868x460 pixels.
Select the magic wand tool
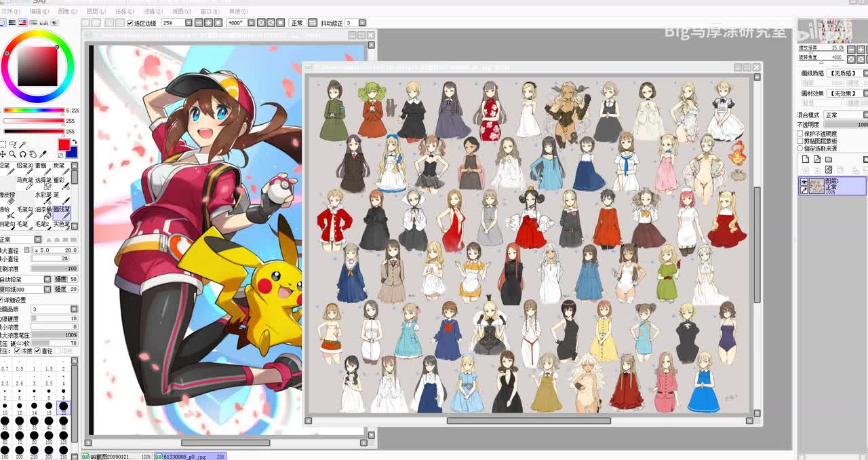(22, 145)
